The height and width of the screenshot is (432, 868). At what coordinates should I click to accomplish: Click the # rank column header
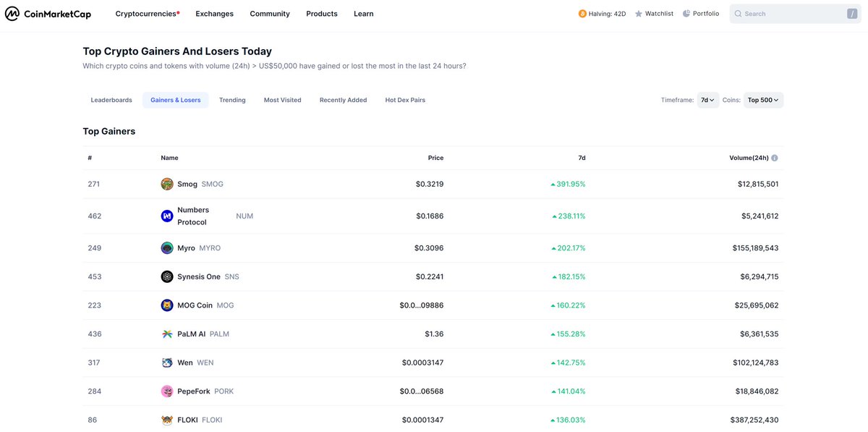(90, 158)
